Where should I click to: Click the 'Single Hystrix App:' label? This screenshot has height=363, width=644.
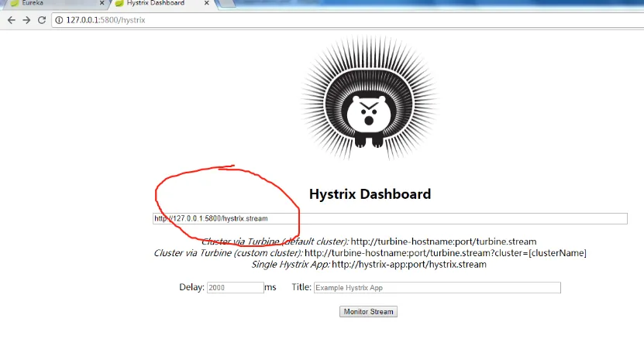[x=291, y=265]
